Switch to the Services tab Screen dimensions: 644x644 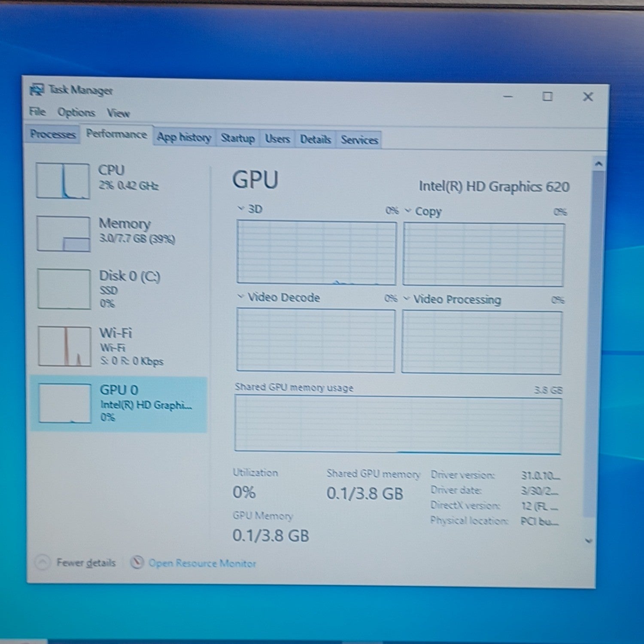pyautogui.click(x=359, y=140)
